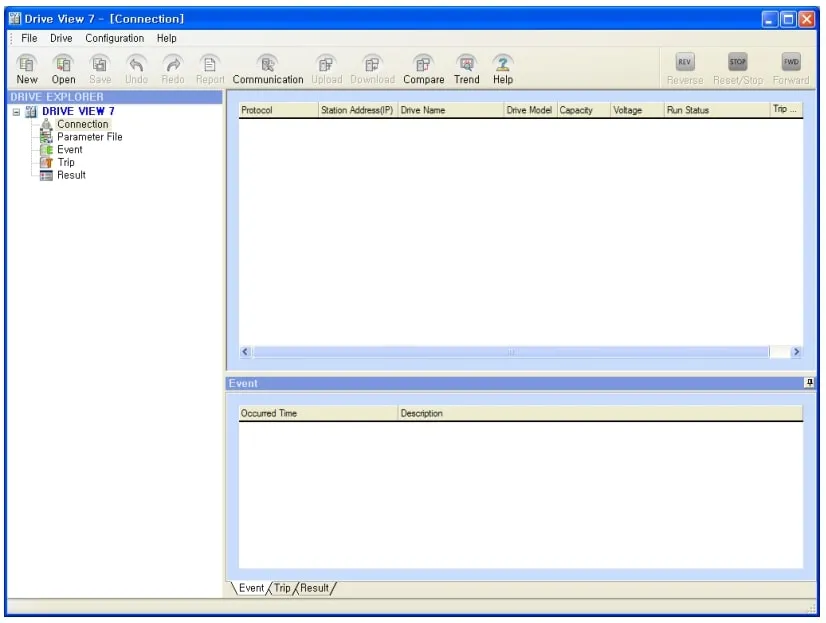Select Parameter File in the explorer tree

(x=91, y=136)
